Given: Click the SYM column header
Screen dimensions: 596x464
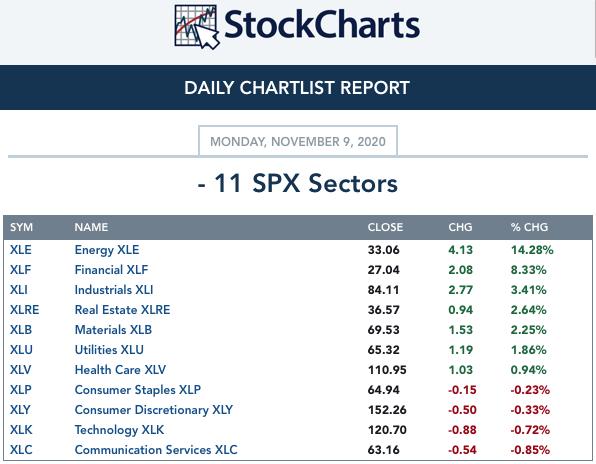Looking at the screenshot, I should [x=21, y=227].
